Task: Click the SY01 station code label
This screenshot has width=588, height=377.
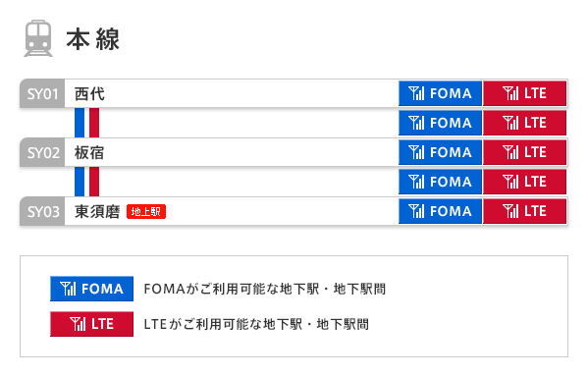Action: 42,94
